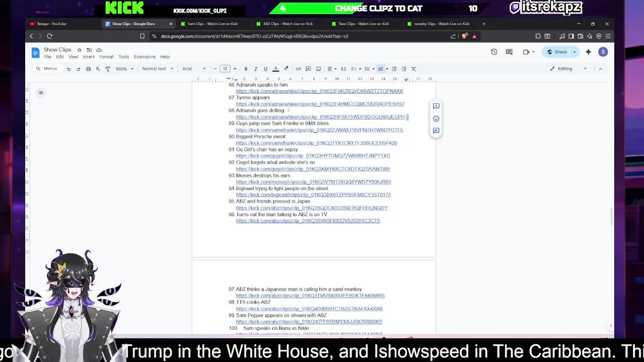Open the Editing mode dropdown
This screenshot has width=644, height=362.
tap(568, 69)
